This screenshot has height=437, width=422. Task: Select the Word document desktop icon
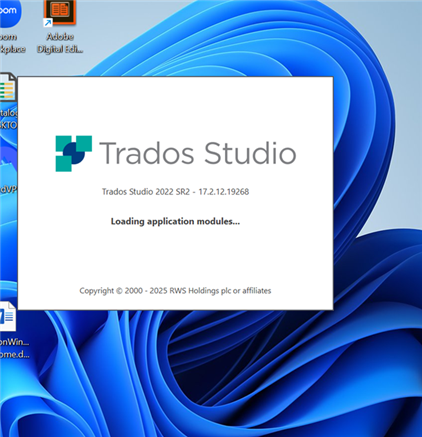(x=8, y=316)
